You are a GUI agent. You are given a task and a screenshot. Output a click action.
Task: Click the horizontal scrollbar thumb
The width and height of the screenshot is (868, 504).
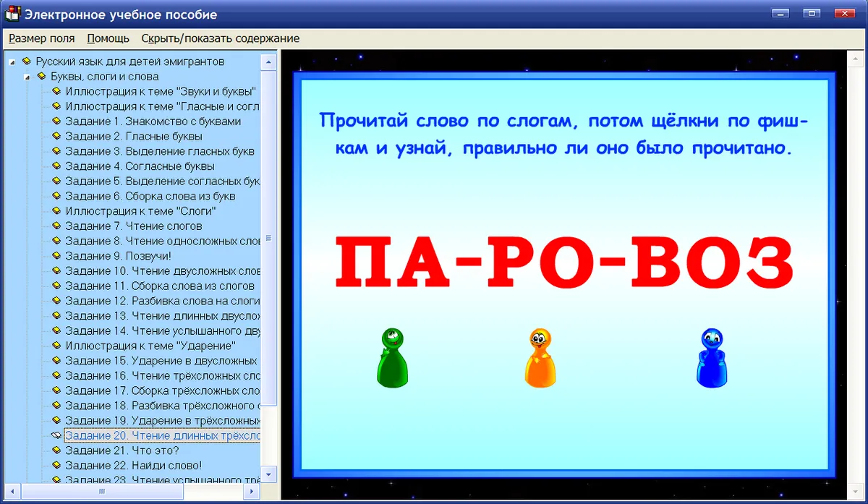(x=102, y=492)
